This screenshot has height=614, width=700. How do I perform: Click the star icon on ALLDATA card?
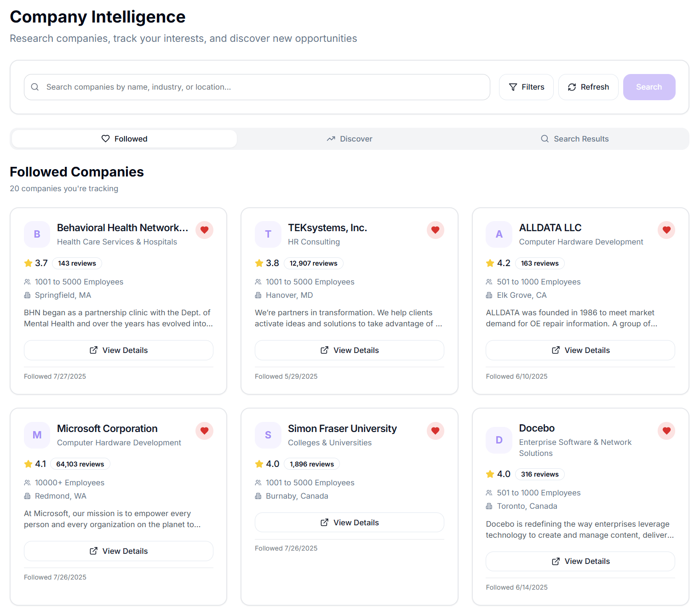[x=490, y=263]
